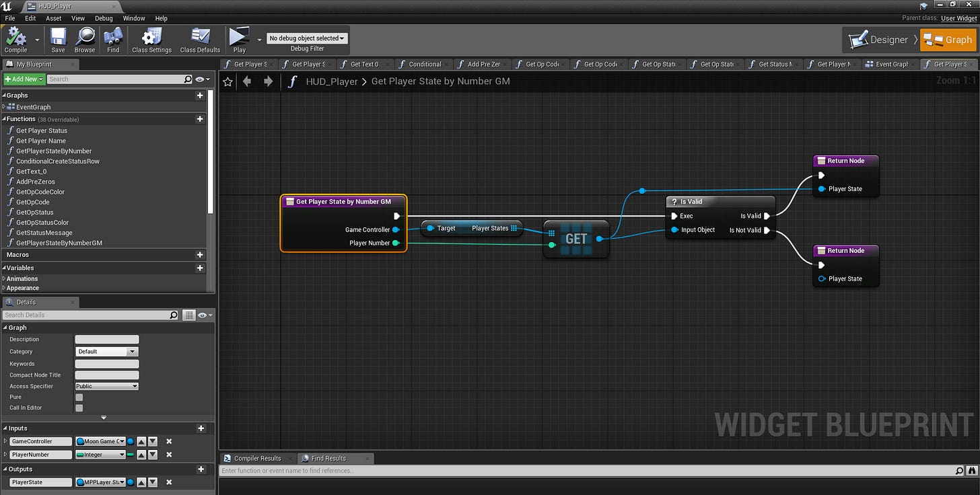Open the Compiler Results tab
This screenshot has width=980, height=495.
point(258,459)
